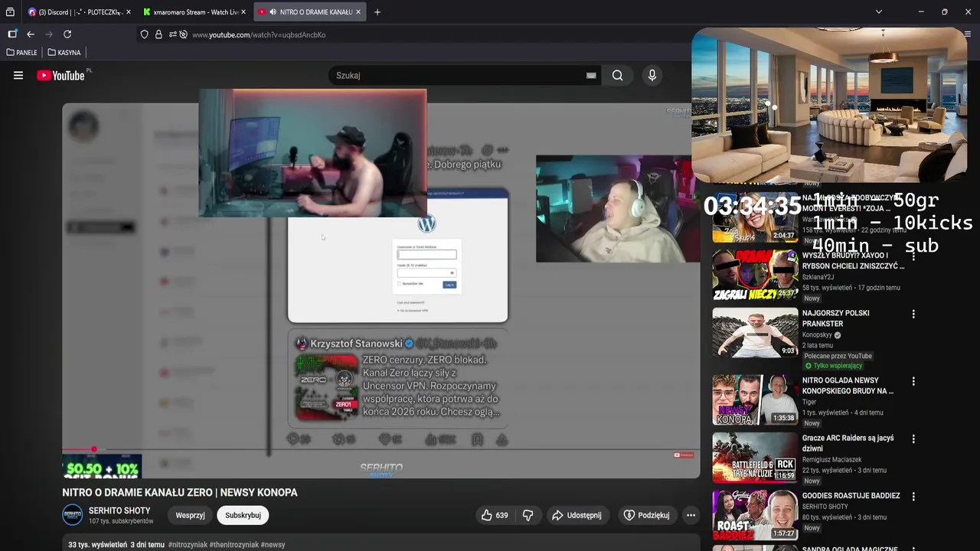
Task: Click the red playhead scrubber dot
Action: pyautogui.click(x=93, y=449)
